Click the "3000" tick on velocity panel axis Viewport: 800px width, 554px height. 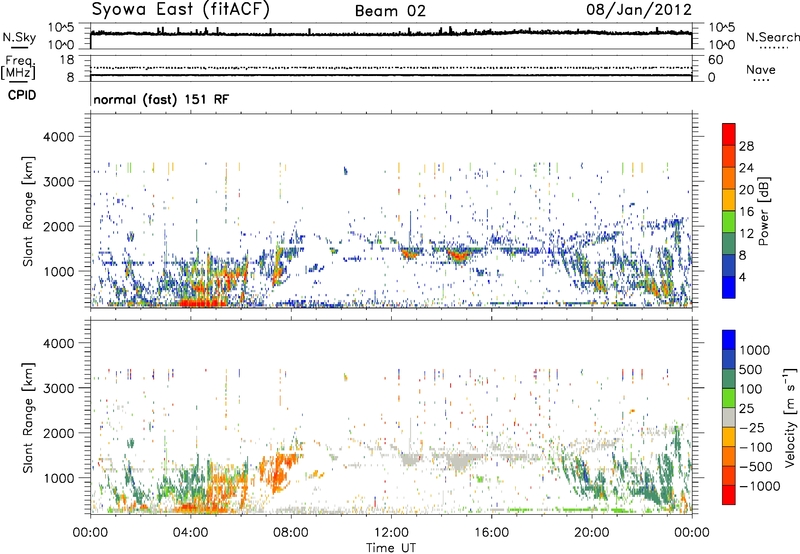point(58,388)
